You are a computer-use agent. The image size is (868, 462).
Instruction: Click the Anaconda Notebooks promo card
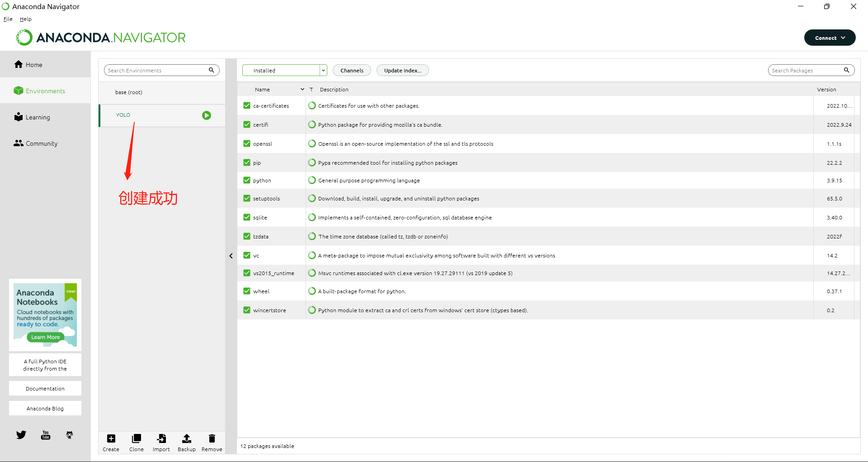pos(45,315)
